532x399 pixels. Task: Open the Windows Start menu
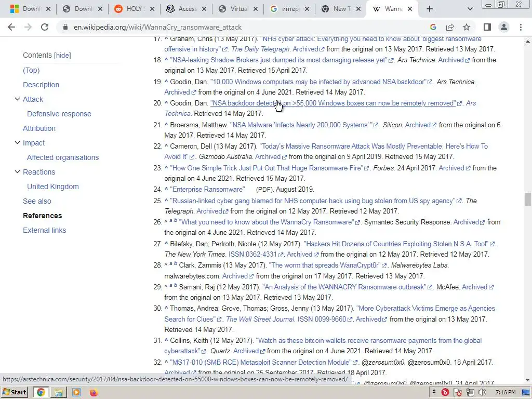tap(14, 392)
